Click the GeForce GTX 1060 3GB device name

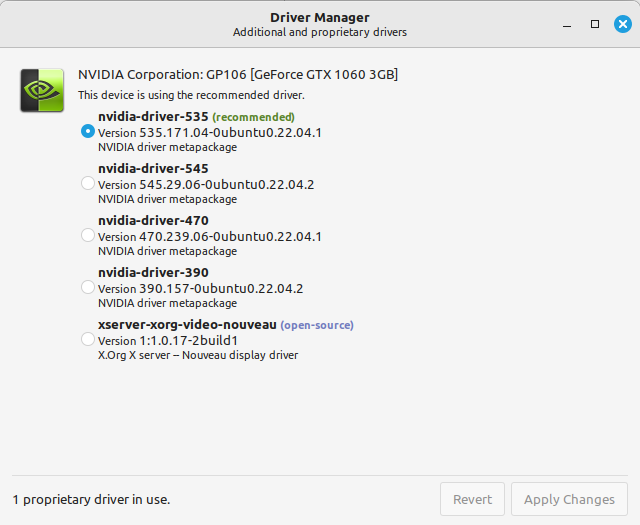click(238, 74)
